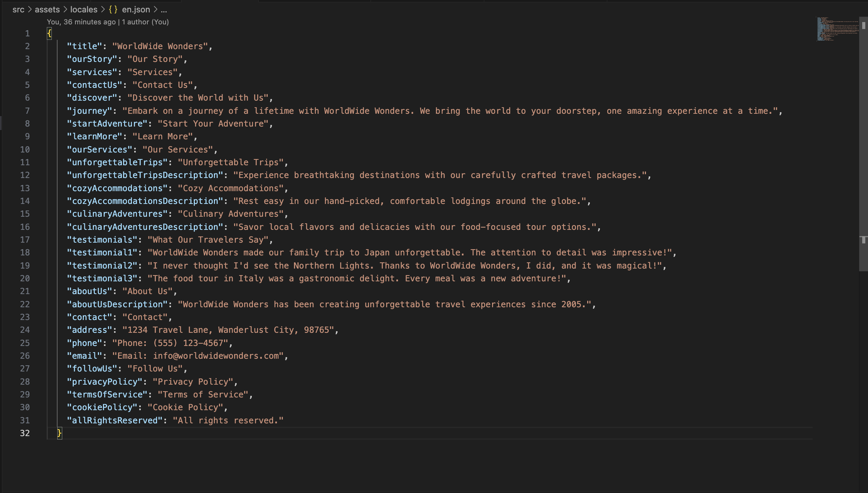This screenshot has width=868, height=493.
Task: Click the closing curly brace on line 32
Action: (x=59, y=433)
